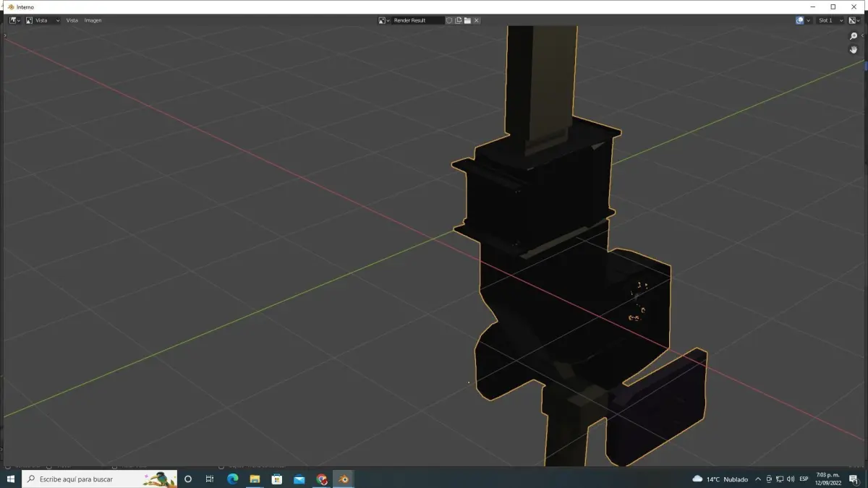This screenshot has width=868, height=488.
Task: Open image folder icon
Action: [x=467, y=20]
